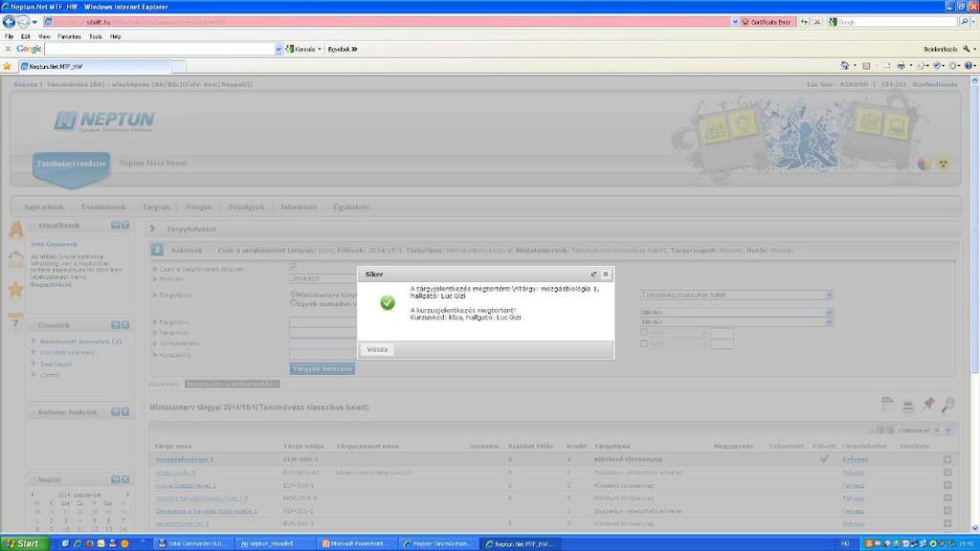This screenshot has height=551, width=980.
Task: Switch to Microsoft PowerPoint taskbar button
Action: [356, 543]
